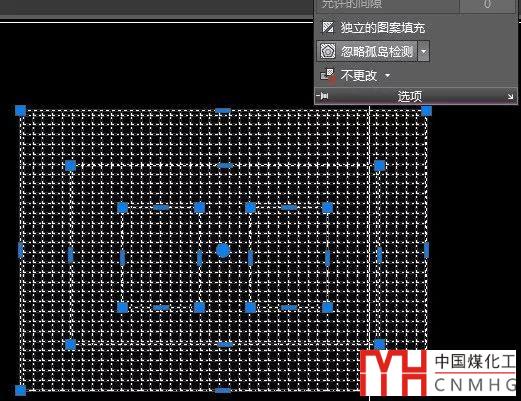Pin the 选项 panel with the pushpin icon
The height and width of the screenshot is (401, 521).
323,96
